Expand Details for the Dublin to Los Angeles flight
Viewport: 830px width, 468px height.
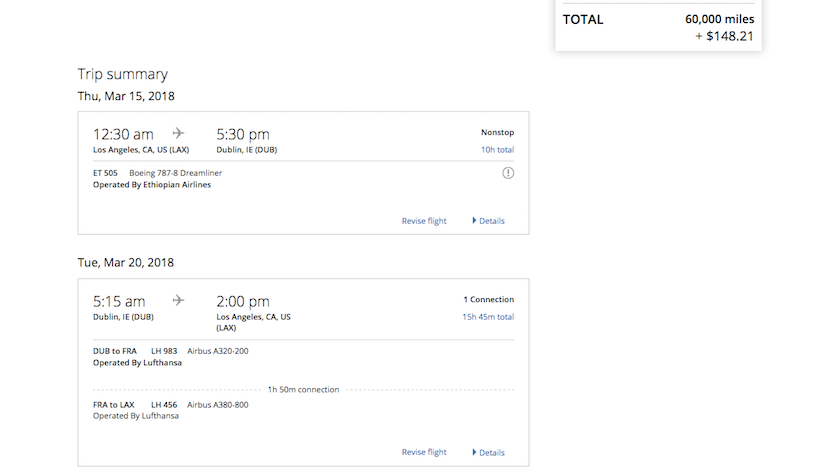pos(489,452)
